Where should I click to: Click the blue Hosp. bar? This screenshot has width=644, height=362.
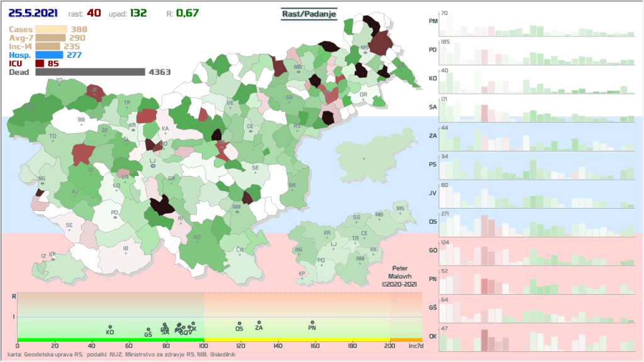(x=49, y=55)
